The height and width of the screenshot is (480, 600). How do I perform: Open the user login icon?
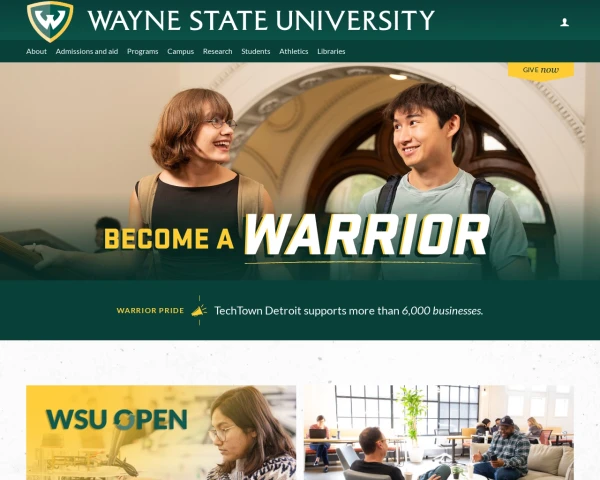tap(564, 23)
